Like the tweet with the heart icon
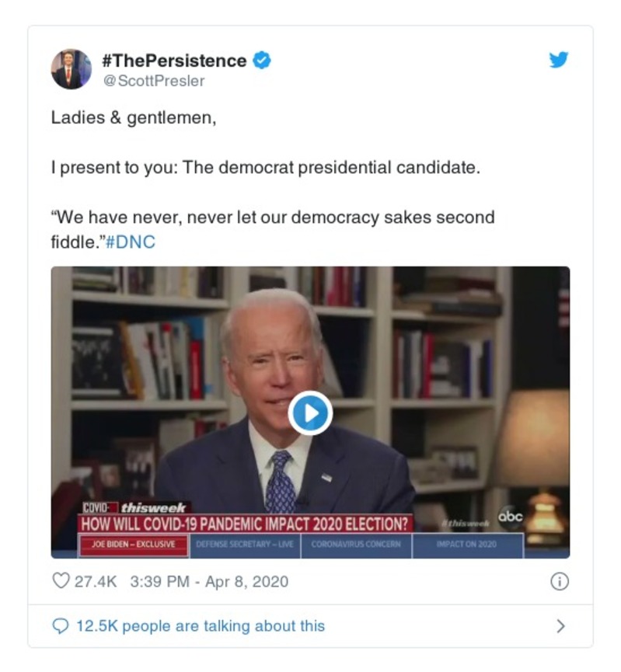Image resolution: width=621 pixels, height=672 pixels. (61, 581)
